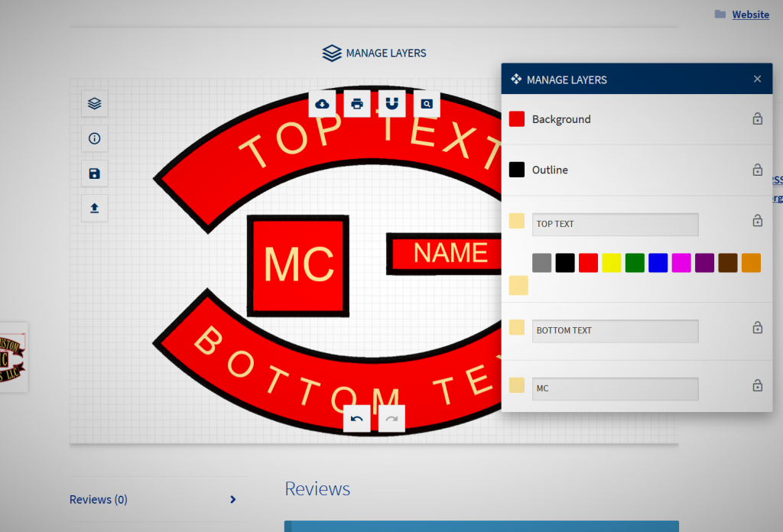Click the upload arrow icon
This screenshot has width=783, height=532.
[95, 208]
